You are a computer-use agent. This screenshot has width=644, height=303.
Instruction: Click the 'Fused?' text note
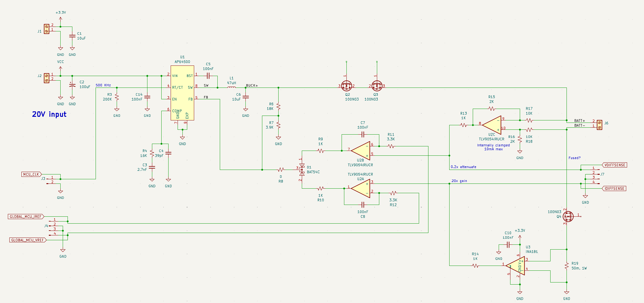click(x=574, y=158)
